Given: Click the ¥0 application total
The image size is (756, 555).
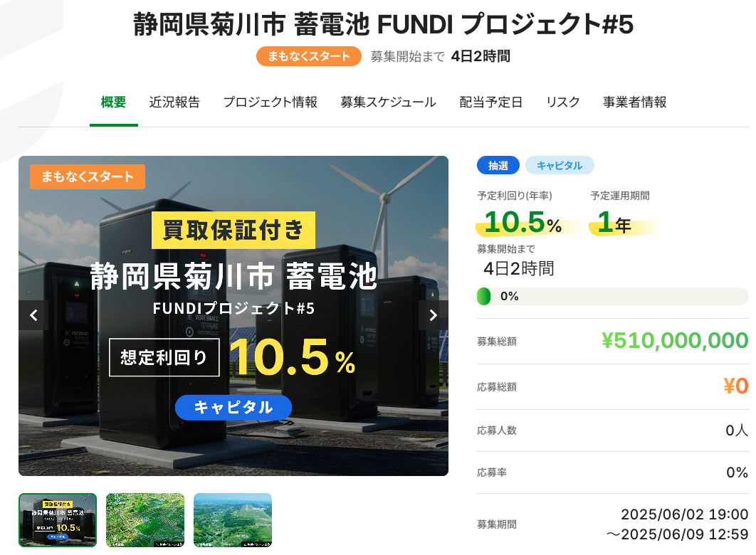Looking at the screenshot, I should click(x=736, y=386).
